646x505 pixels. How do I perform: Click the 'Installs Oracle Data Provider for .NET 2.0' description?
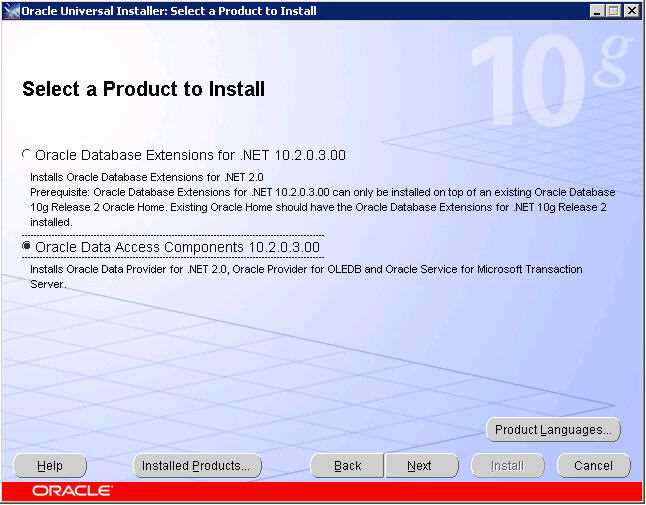tap(306, 276)
